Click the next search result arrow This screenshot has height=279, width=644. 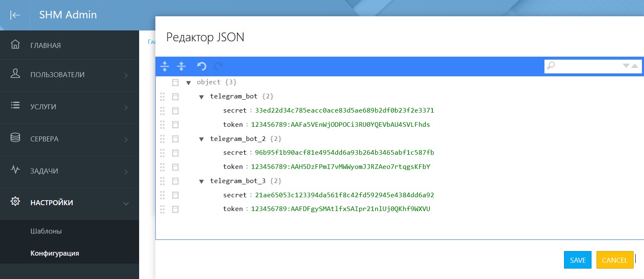[626, 66]
